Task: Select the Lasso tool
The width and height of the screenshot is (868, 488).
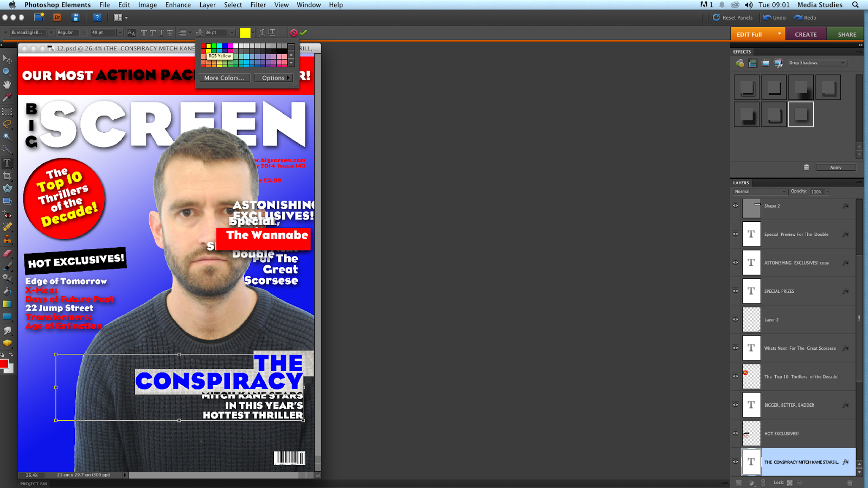Action: (7, 124)
